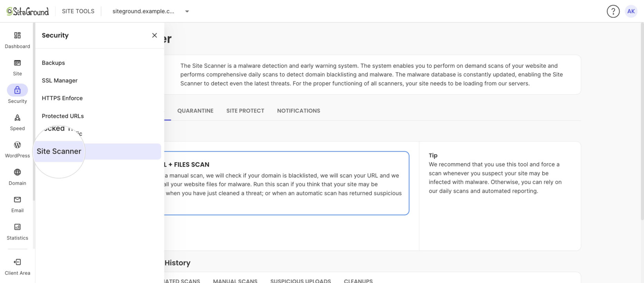
Task: Open Protected URLs menu item
Action: [63, 116]
